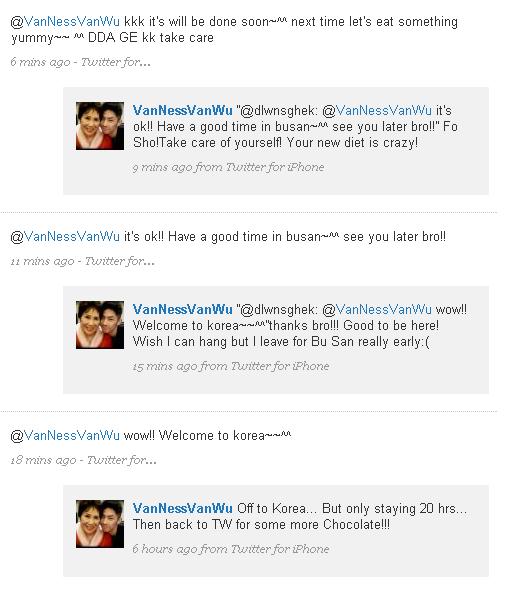The height and width of the screenshot is (593, 517).
Task: Open the avatar thumbnail in the '9 mins ago' reply
Action: [x=100, y=126]
